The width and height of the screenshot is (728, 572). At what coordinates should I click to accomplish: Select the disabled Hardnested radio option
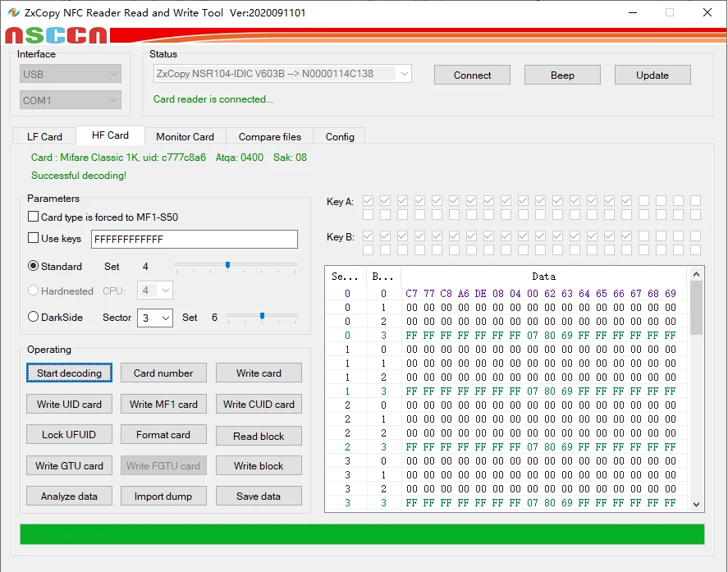click(x=33, y=291)
